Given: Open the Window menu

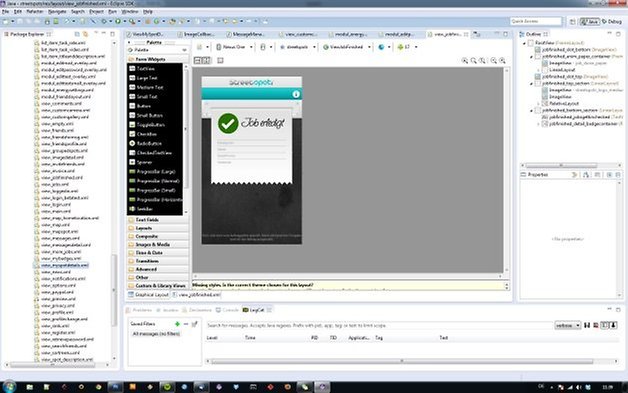Looking at the screenshot, I should click(x=129, y=12).
